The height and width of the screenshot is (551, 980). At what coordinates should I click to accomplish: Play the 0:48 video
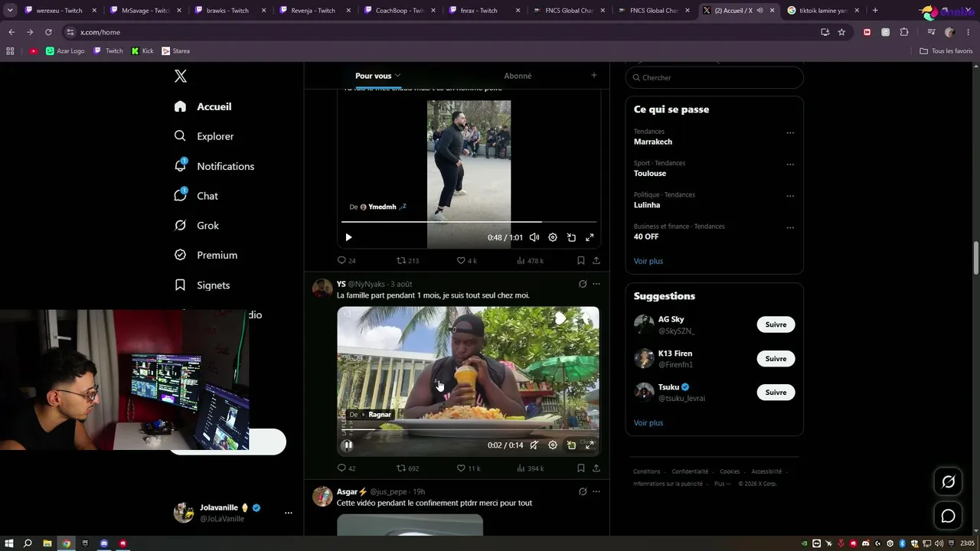click(348, 237)
